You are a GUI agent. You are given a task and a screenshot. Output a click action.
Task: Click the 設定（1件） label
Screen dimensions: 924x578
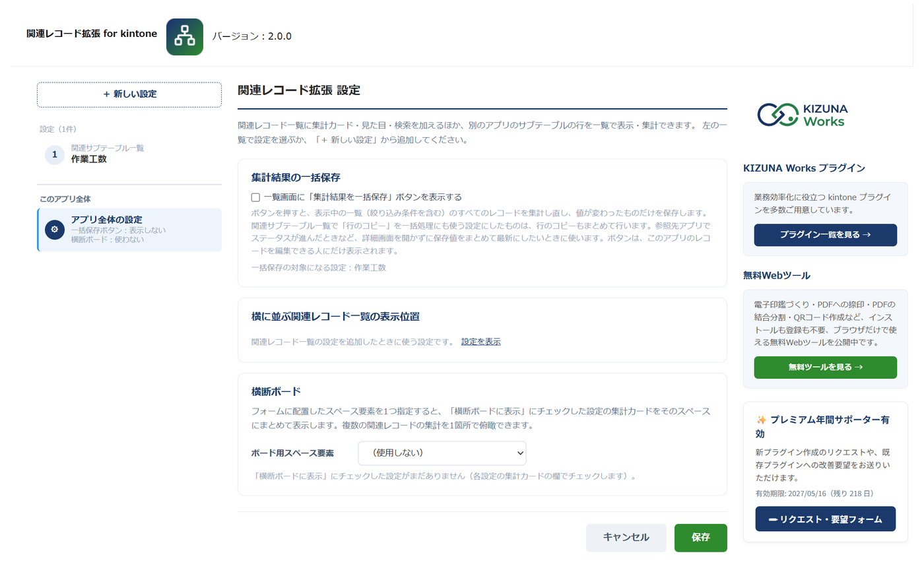click(58, 129)
